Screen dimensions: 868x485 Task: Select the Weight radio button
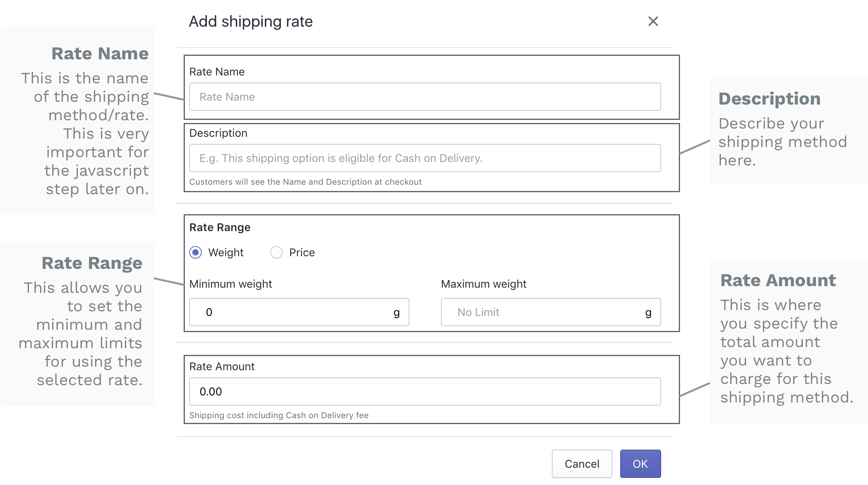pyautogui.click(x=195, y=252)
